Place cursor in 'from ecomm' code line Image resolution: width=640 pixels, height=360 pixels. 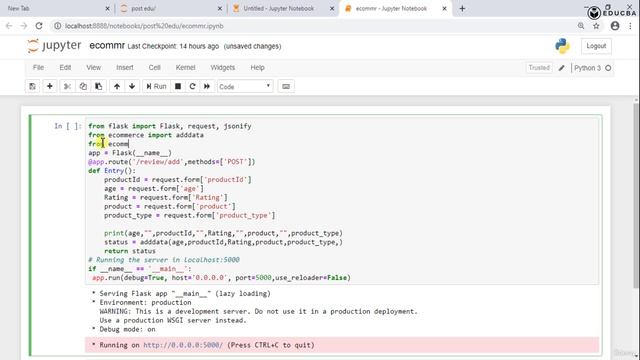point(109,144)
